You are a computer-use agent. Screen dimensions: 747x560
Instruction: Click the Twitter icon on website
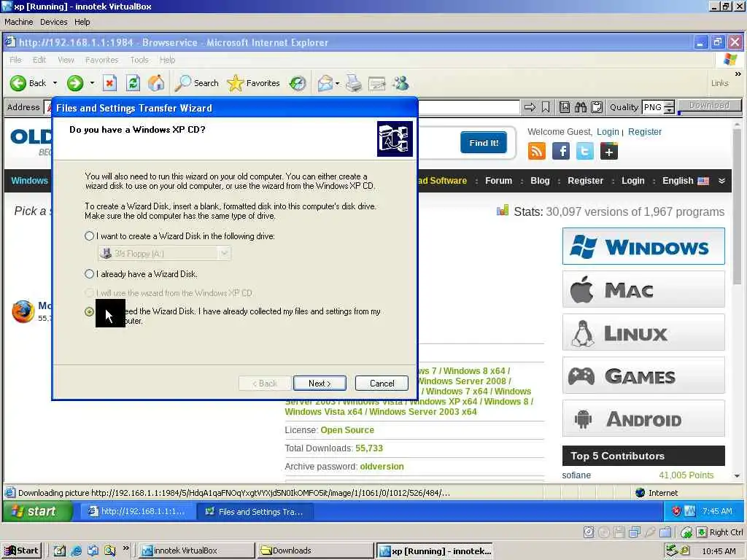(584, 152)
